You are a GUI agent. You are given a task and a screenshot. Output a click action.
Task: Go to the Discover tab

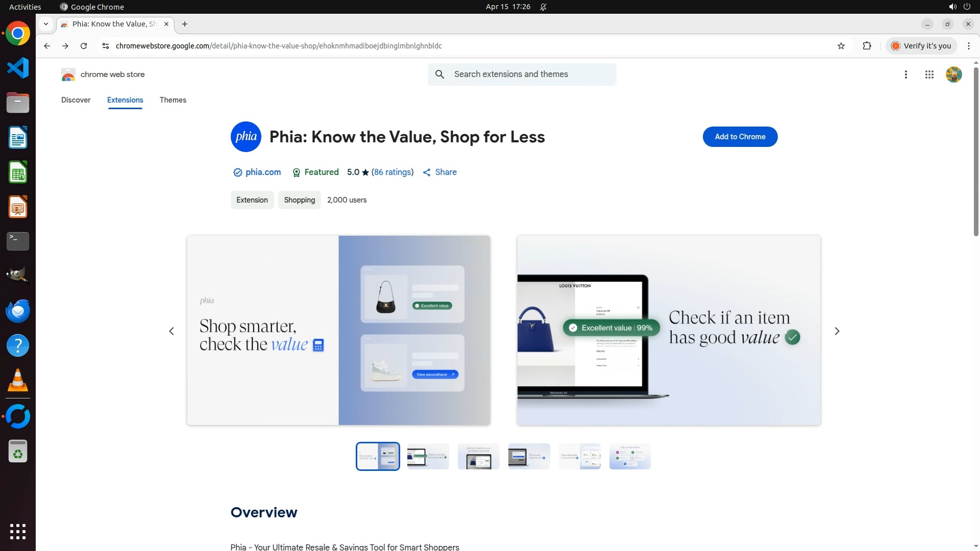(76, 100)
